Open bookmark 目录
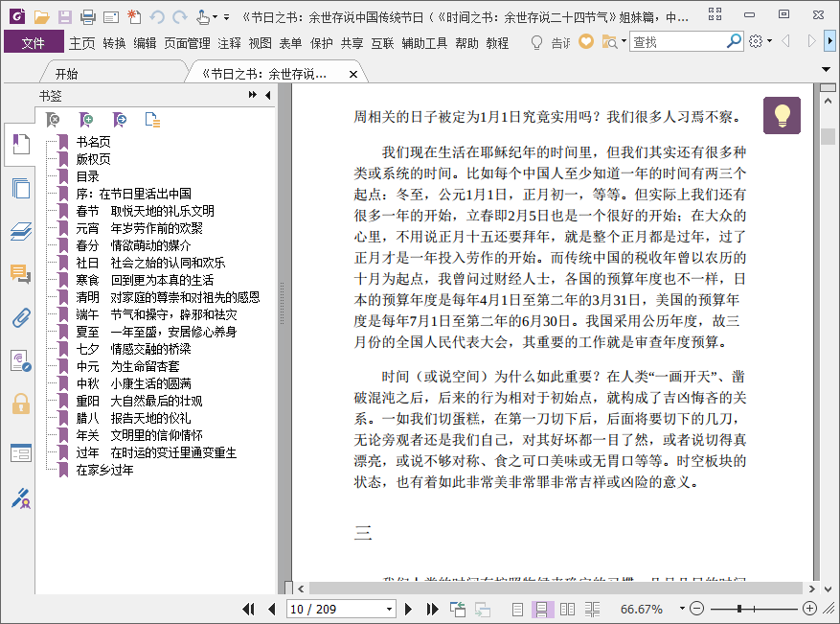This screenshot has width=840, height=624. (x=87, y=176)
